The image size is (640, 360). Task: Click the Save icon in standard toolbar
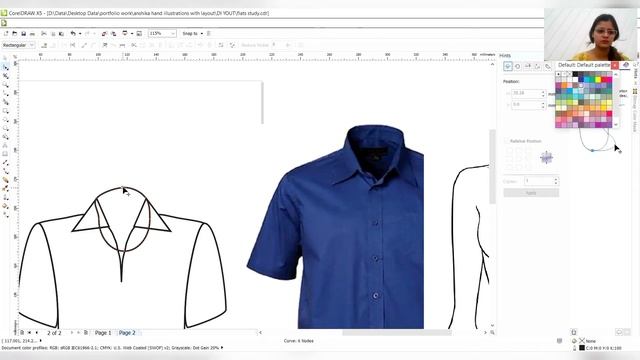click(24, 33)
